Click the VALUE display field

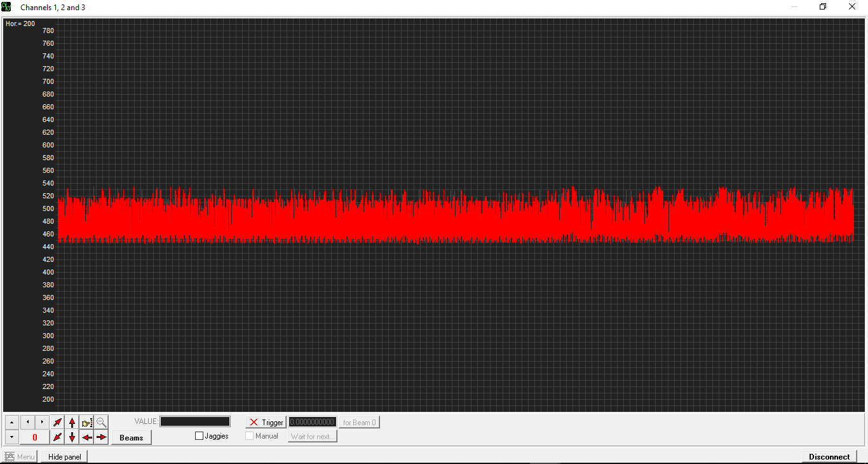[x=195, y=421]
